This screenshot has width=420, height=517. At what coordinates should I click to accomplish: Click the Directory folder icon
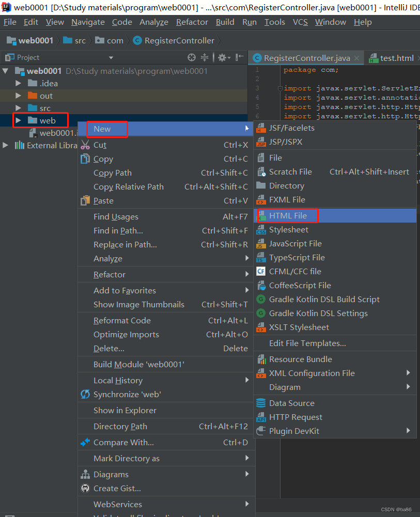coord(261,185)
